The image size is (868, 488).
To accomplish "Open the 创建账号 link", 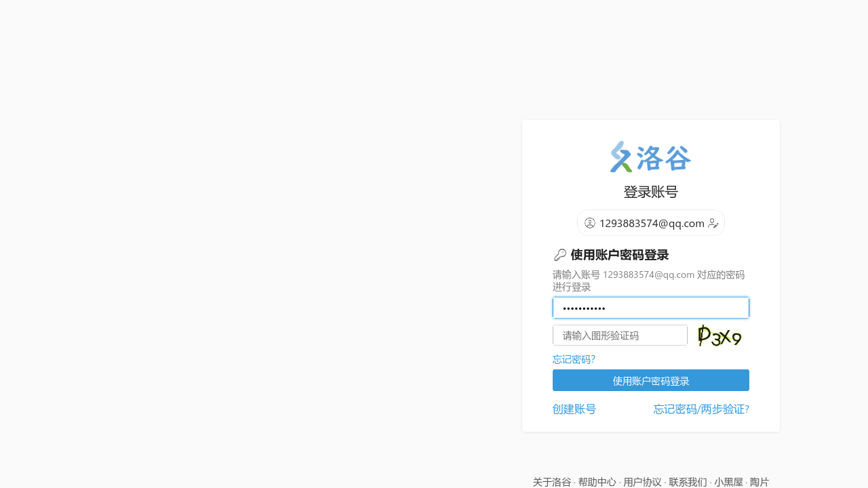I will point(574,409).
